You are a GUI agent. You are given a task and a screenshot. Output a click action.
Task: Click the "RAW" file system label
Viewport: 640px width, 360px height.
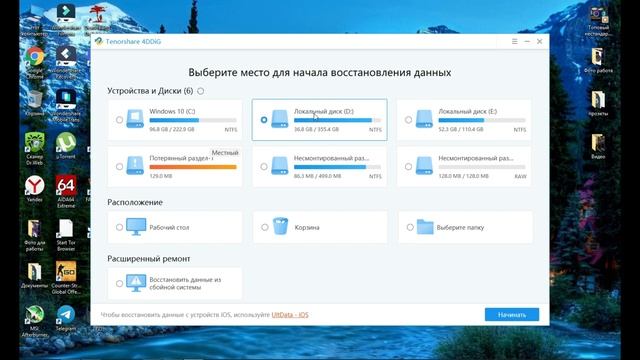[x=520, y=176]
